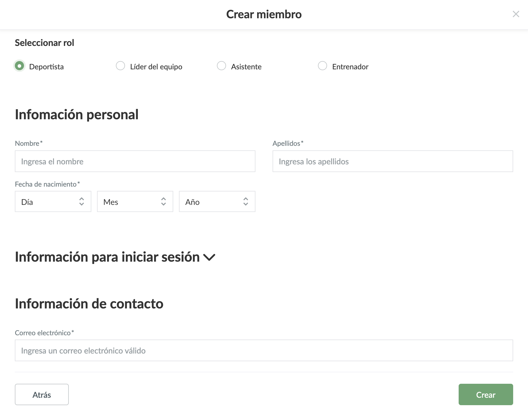Click the Año dropdown arrows icon

[x=246, y=202]
